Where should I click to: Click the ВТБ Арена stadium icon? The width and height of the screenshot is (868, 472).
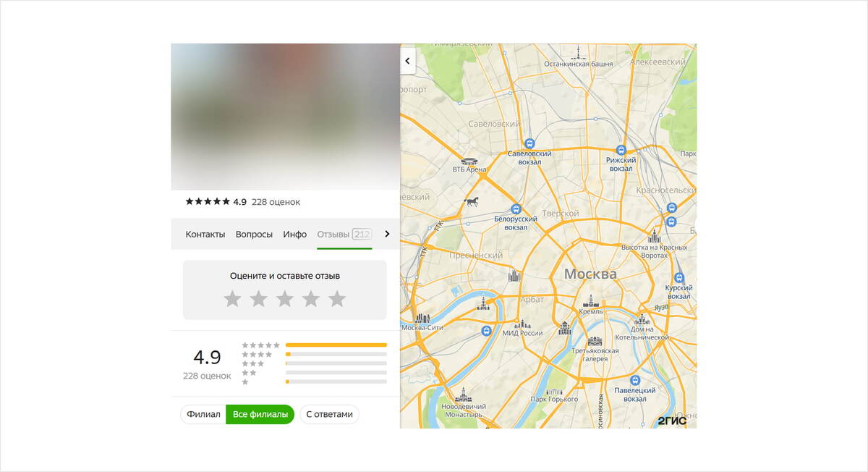(471, 161)
